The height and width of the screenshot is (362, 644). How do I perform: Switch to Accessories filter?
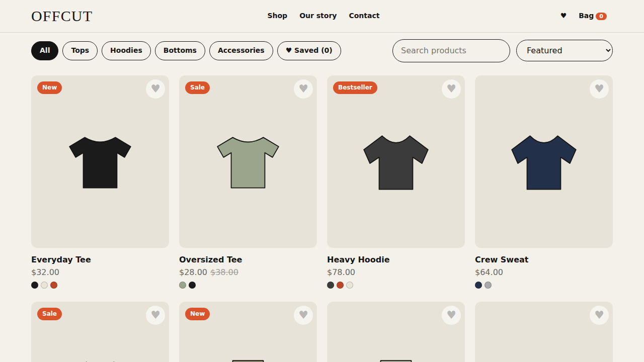click(x=241, y=51)
